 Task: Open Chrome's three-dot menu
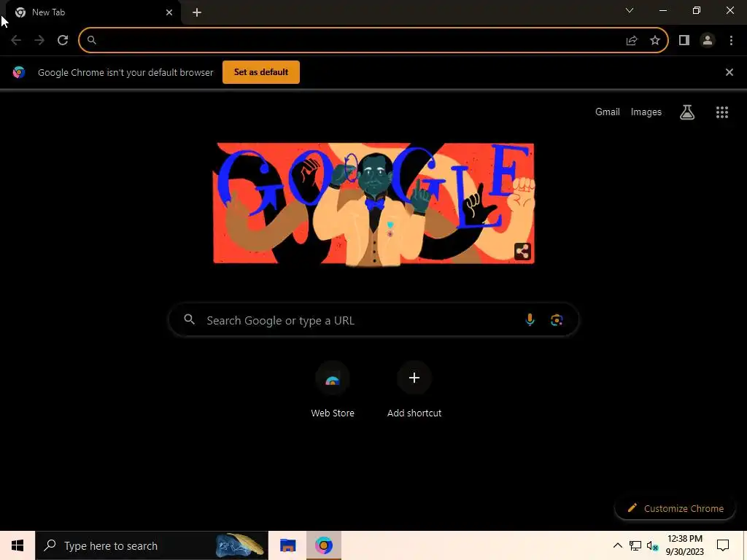731,41
